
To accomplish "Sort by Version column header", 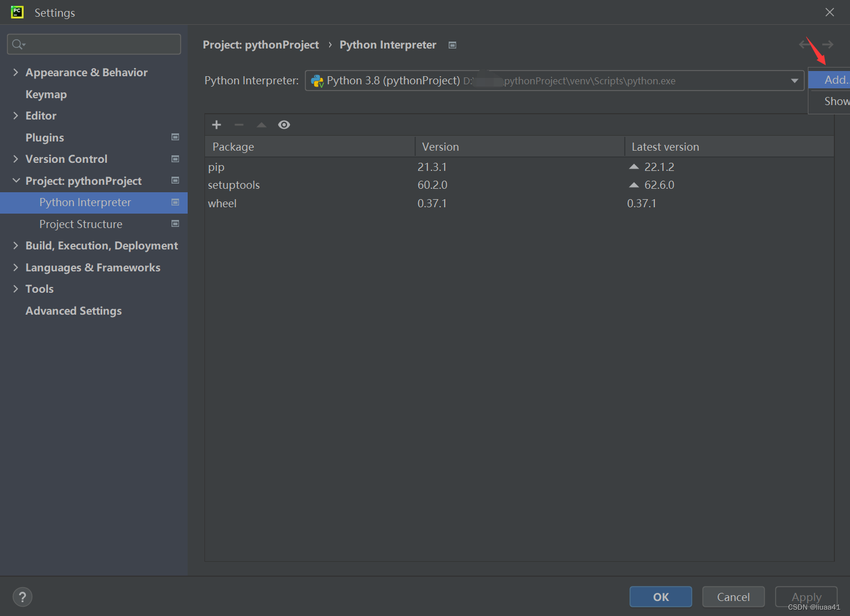I will tap(519, 147).
